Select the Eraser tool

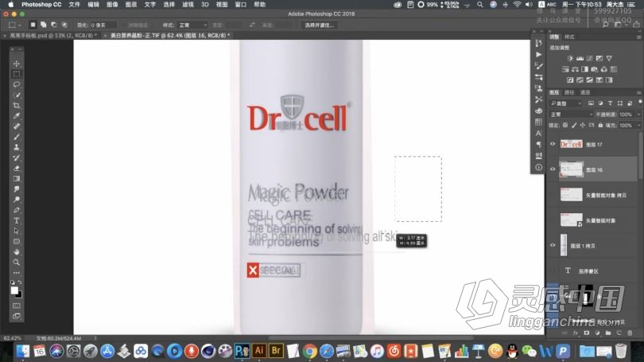(x=17, y=168)
